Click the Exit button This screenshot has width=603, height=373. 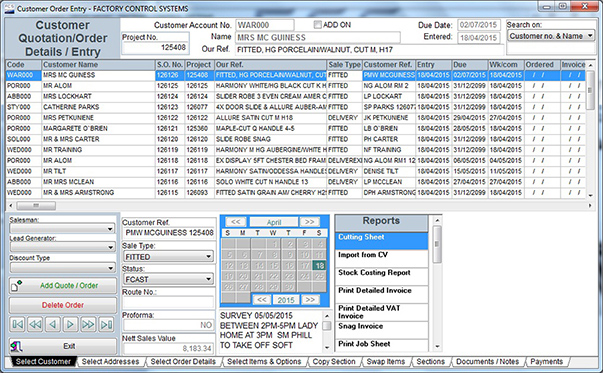point(63,346)
